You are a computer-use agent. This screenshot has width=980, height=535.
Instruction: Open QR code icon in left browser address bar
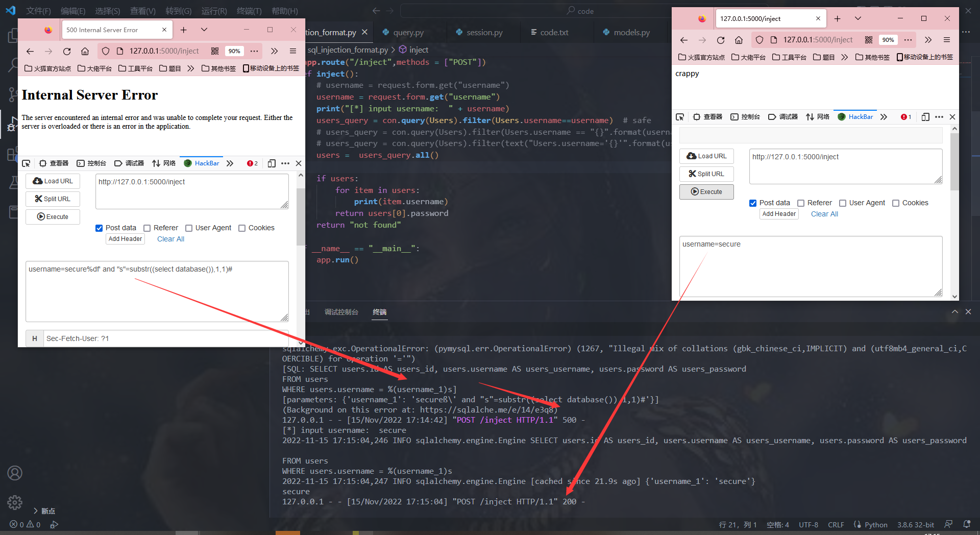coord(215,51)
